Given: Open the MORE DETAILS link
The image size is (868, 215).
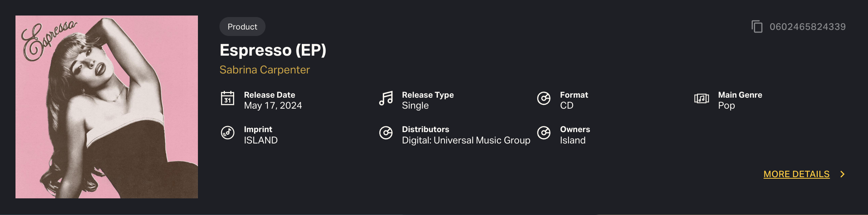Looking at the screenshot, I should tap(797, 174).
